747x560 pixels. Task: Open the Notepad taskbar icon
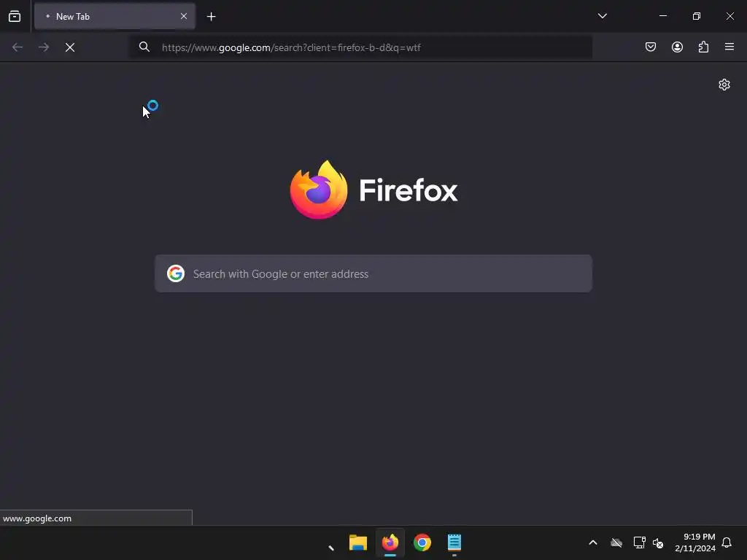[x=454, y=542]
